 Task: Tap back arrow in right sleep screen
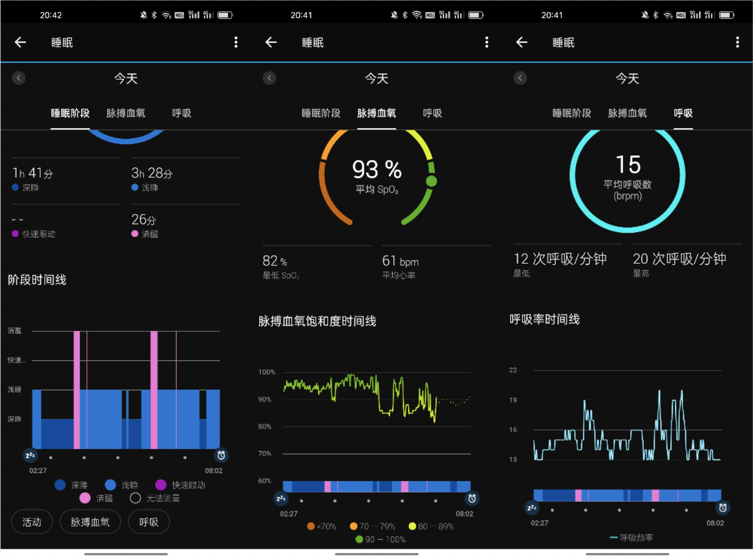point(522,42)
